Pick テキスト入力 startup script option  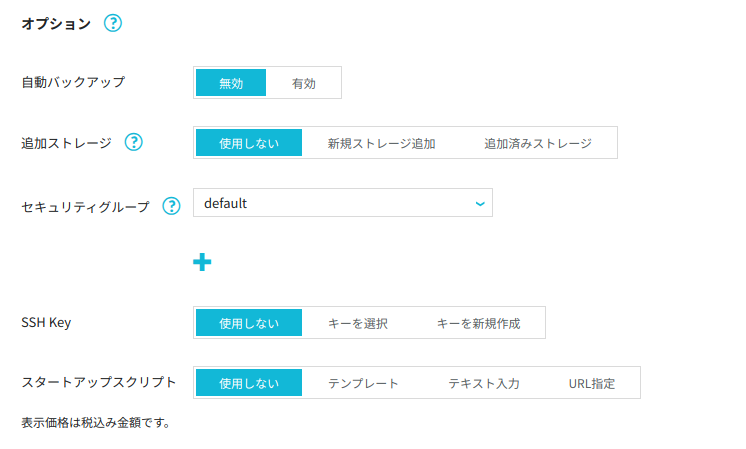pos(484,382)
